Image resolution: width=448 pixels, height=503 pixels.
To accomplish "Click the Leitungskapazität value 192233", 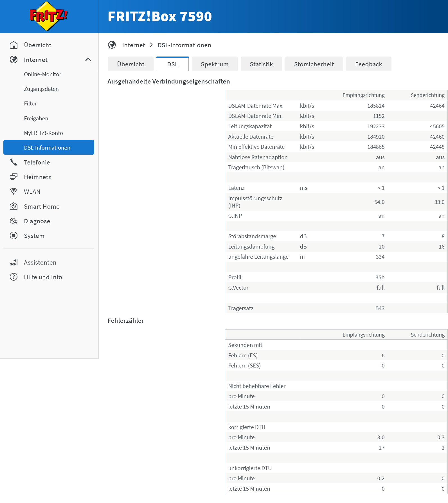I will 376,126.
